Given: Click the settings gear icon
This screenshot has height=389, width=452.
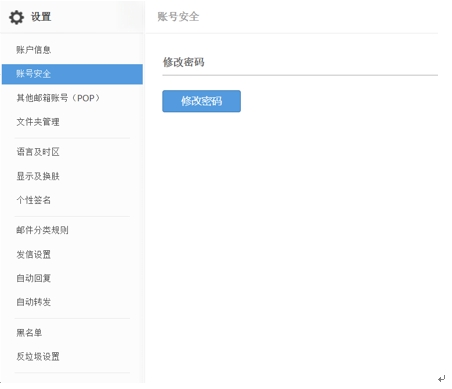Looking at the screenshot, I should (x=16, y=17).
